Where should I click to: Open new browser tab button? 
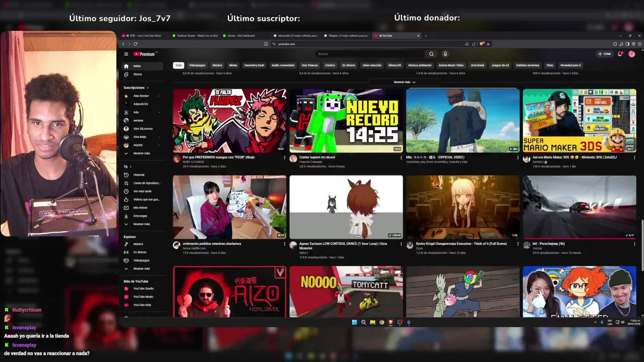point(426,36)
